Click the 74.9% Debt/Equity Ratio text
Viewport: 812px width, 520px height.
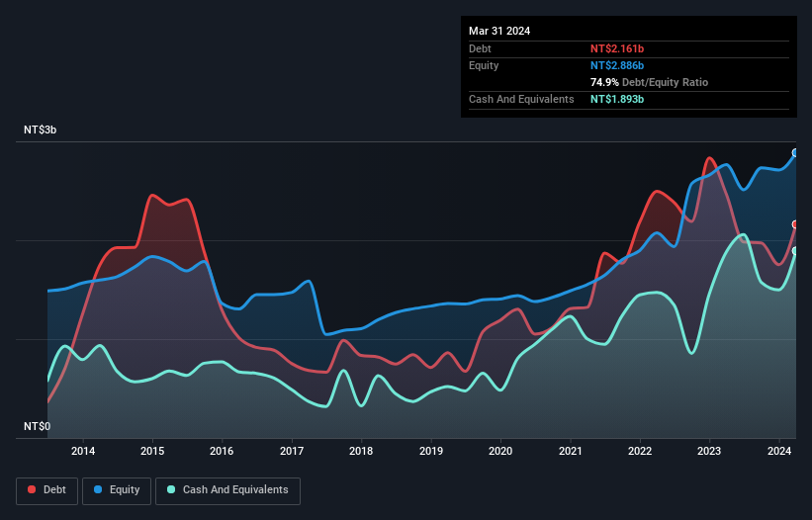[649, 82]
